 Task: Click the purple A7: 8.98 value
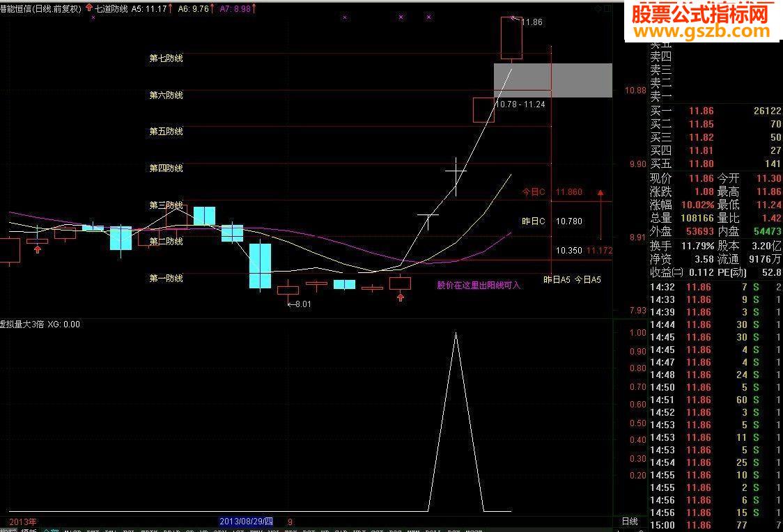pos(238,8)
